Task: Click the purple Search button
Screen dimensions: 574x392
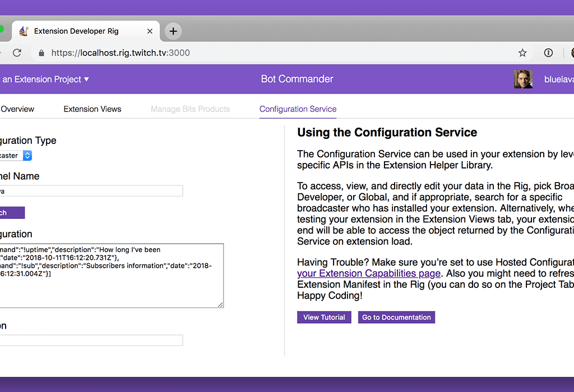Action: coord(12,213)
